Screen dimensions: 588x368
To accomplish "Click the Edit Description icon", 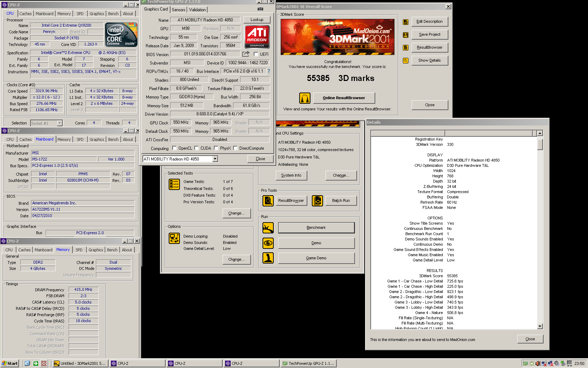I will [405, 22].
